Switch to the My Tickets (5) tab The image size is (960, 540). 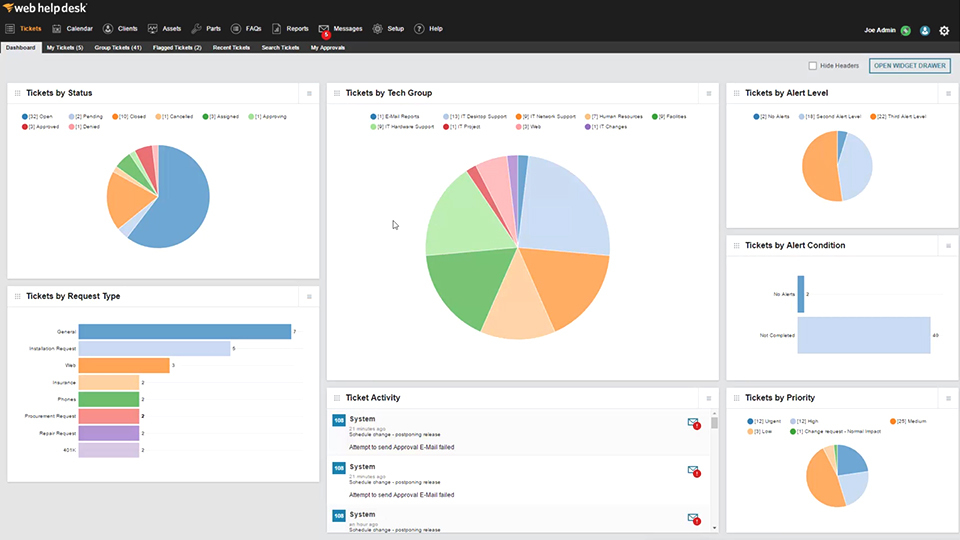(x=65, y=48)
